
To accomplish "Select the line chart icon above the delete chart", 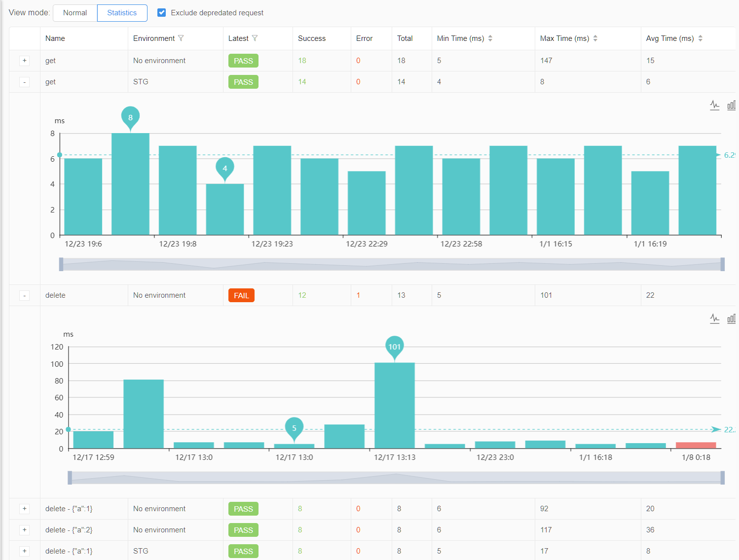I will [715, 318].
